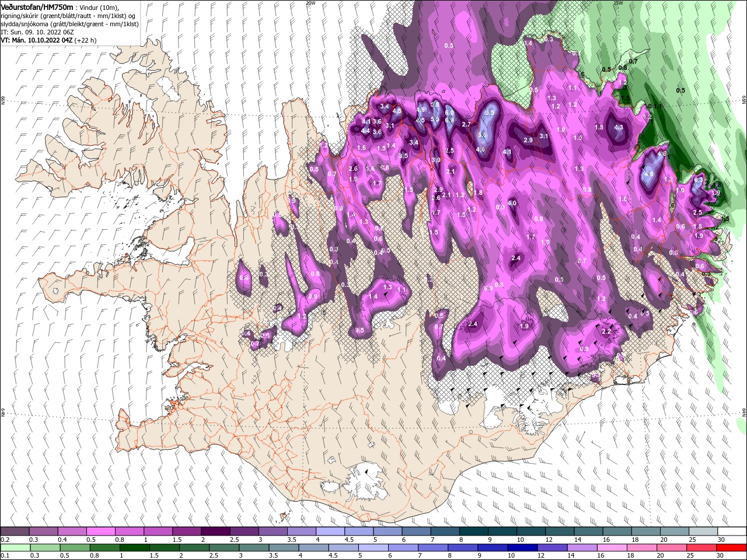Image resolution: width=747 pixels, height=560 pixels.
Task: Select the 'slydda/snjókoma (grátt/bleikt/grænt' description line
Action: 69,24
